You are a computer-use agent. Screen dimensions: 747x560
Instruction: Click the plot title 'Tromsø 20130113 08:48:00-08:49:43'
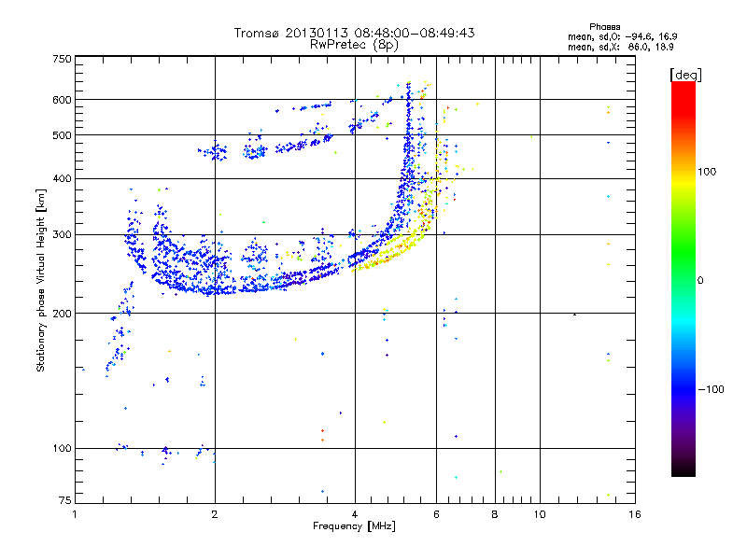354,33
